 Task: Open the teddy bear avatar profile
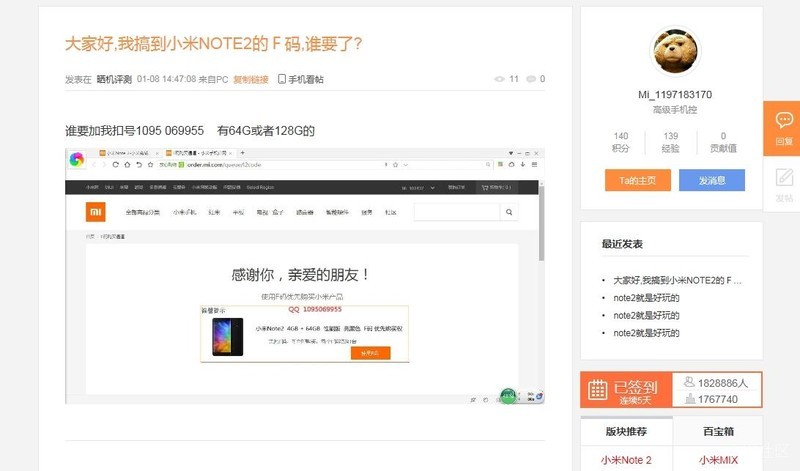pyautogui.click(x=675, y=52)
